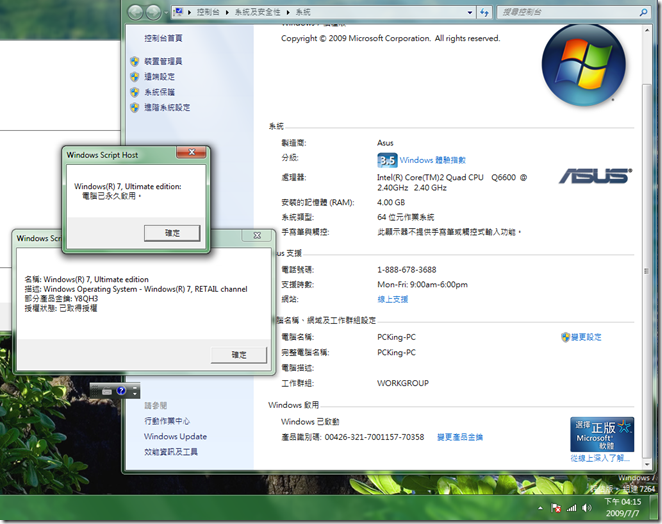
Task: Click the volume speaker tray icon
Action: 586,508
